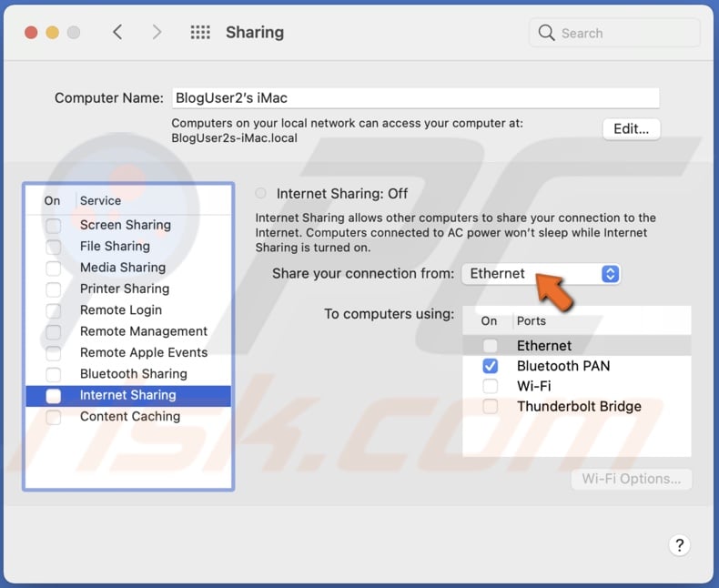Select Content Caching service row
The width and height of the screenshot is (719, 588).
(128, 417)
